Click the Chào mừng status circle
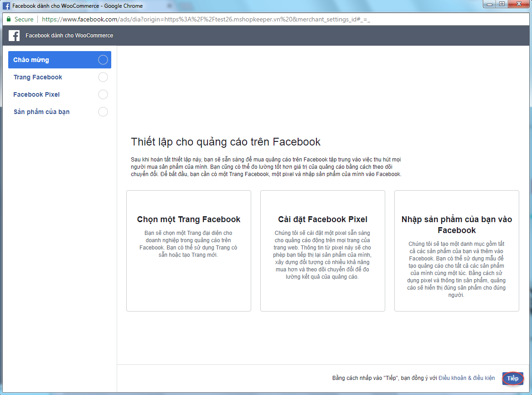 [103, 60]
